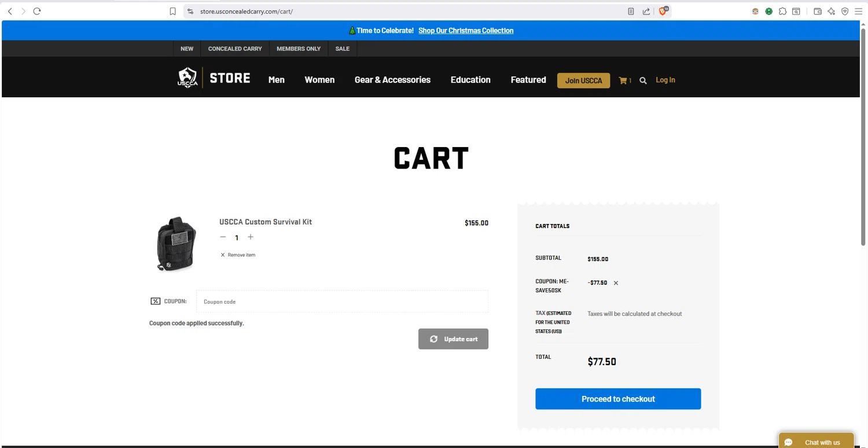Click the total $77.50 amount

(602, 362)
